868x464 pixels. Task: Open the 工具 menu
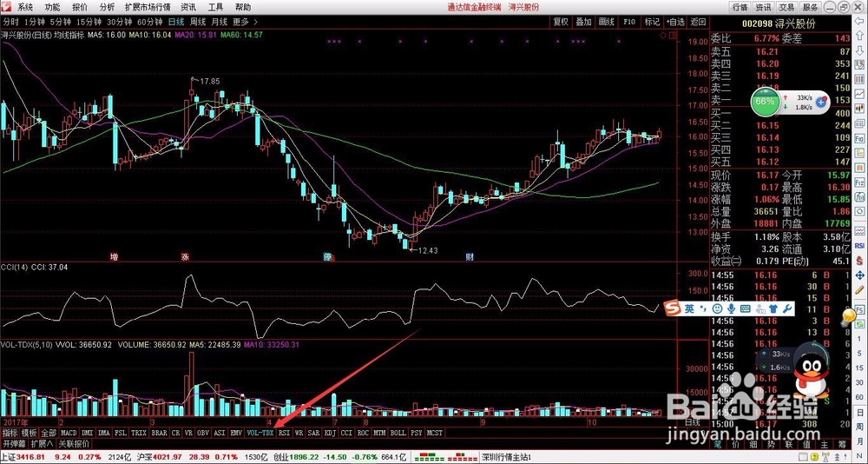(x=215, y=7)
